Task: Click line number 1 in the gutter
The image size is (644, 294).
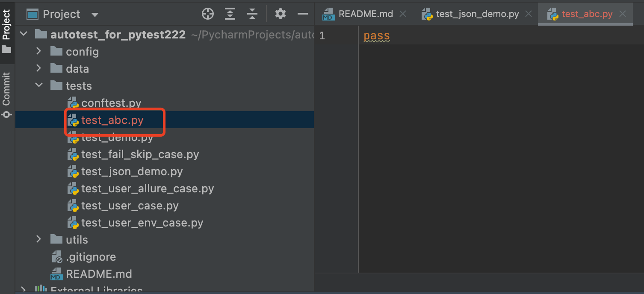Action: (x=322, y=36)
